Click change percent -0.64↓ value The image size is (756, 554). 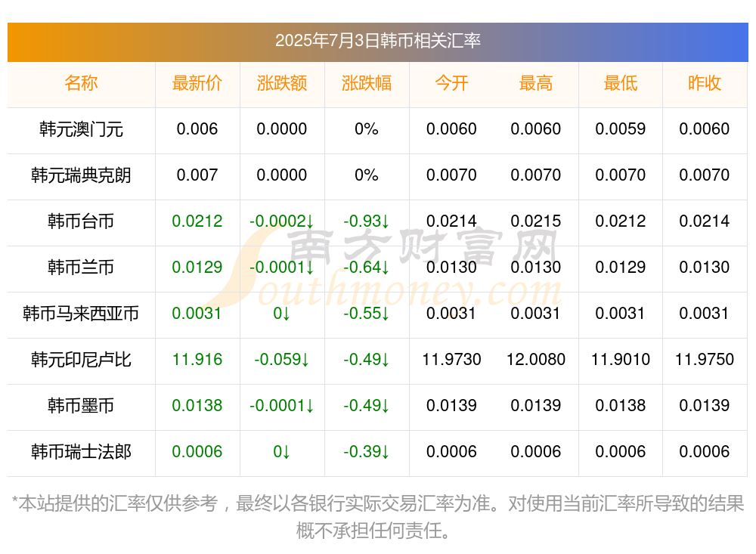click(367, 267)
